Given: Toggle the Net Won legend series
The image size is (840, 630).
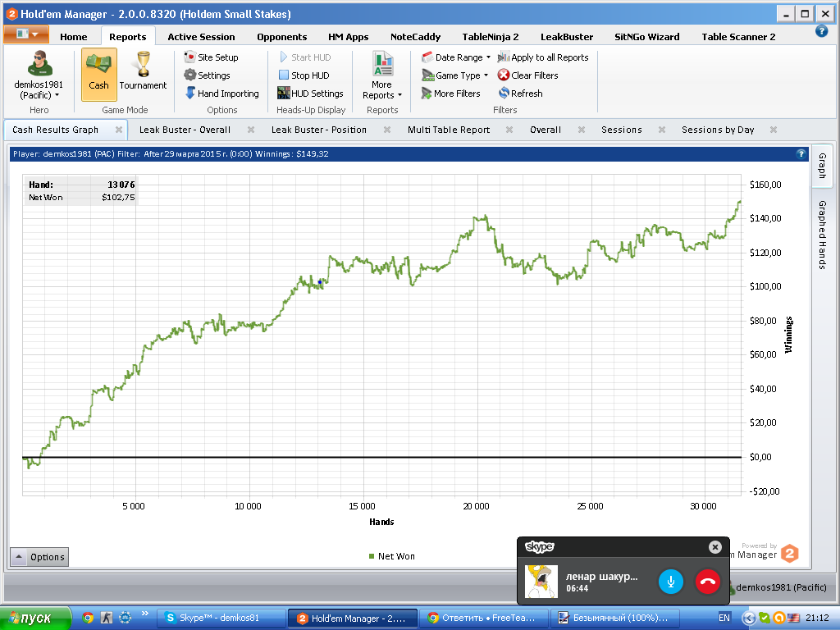Looking at the screenshot, I should point(391,557).
